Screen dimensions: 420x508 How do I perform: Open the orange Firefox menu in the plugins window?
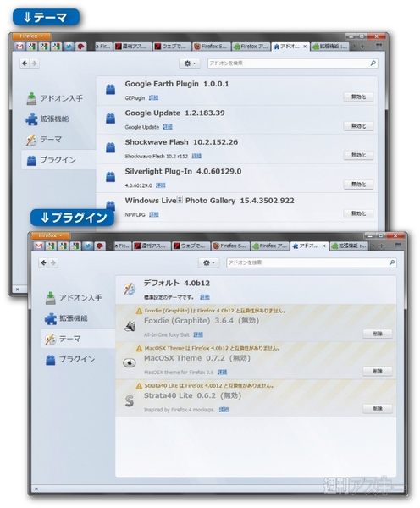tap(31, 36)
